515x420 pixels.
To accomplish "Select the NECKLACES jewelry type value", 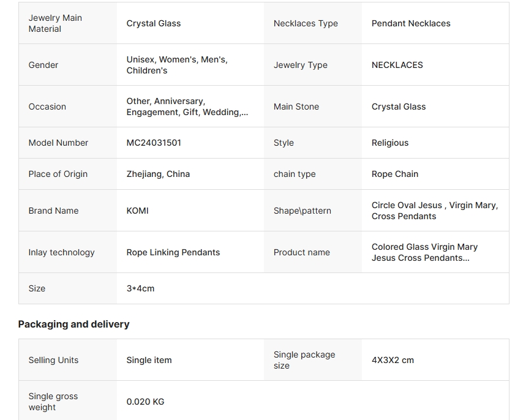I will click(397, 65).
